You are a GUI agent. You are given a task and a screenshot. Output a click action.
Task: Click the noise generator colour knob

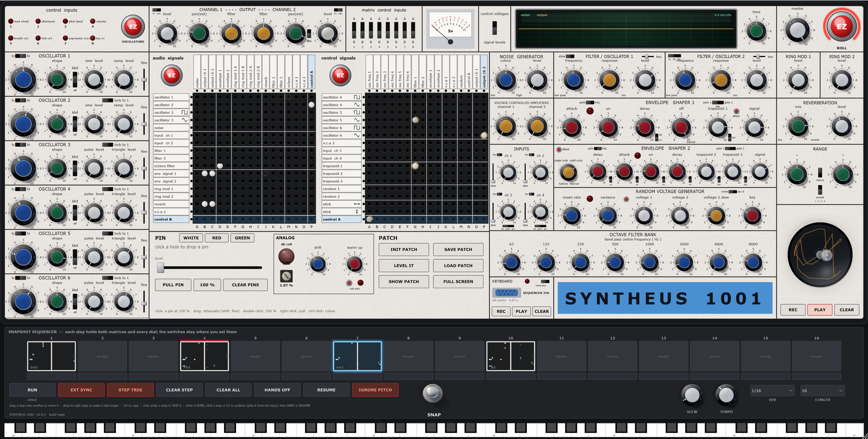[506, 80]
